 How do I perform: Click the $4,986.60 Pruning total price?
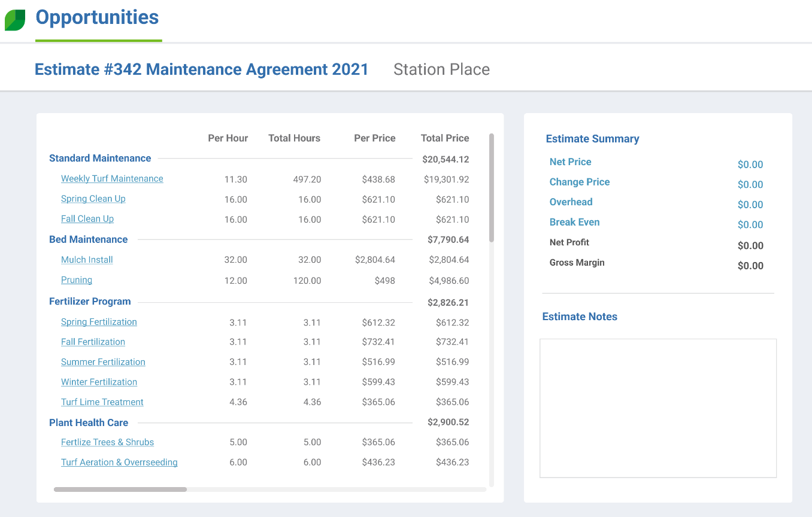[x=449, y=281]
